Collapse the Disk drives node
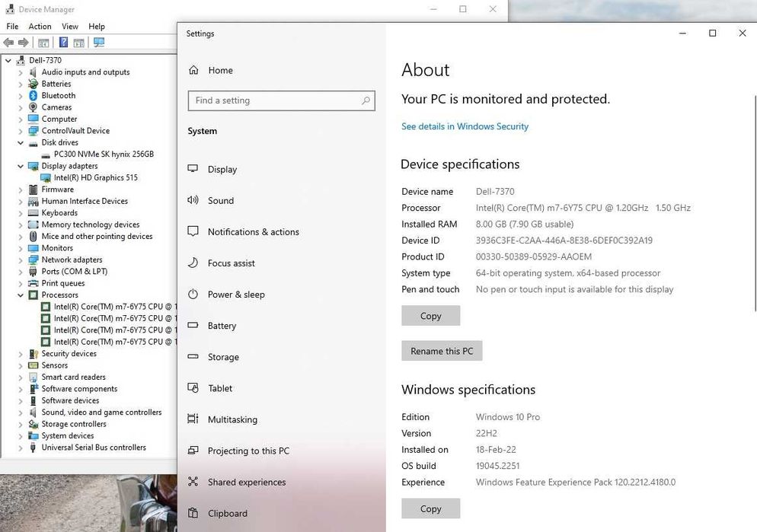The width and height of the screenshot is (757, 532). click(x=21, y=143)
